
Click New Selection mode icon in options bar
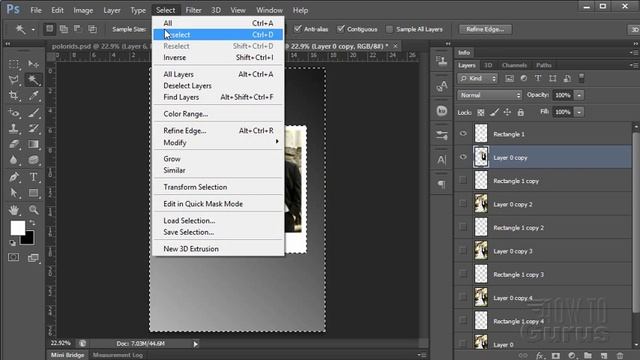pyautogui.click(x=49, y=29)
